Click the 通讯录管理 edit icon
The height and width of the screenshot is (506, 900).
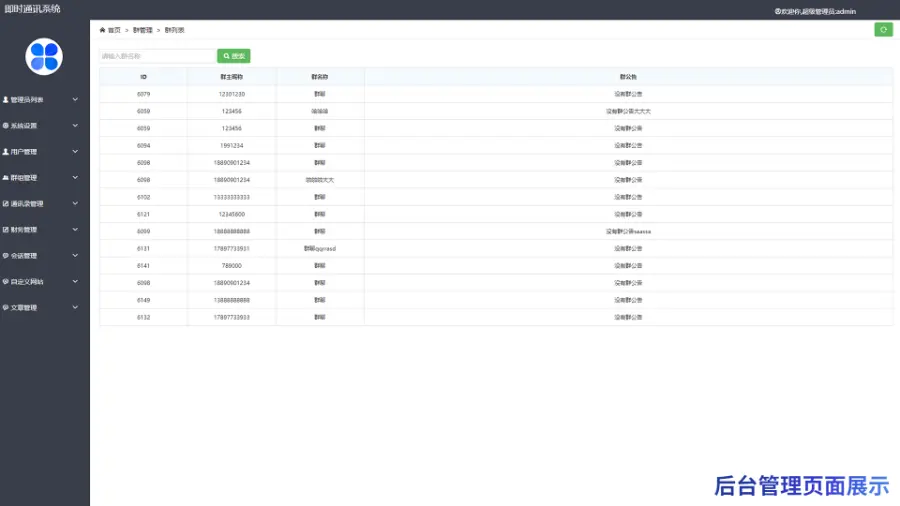6,204
